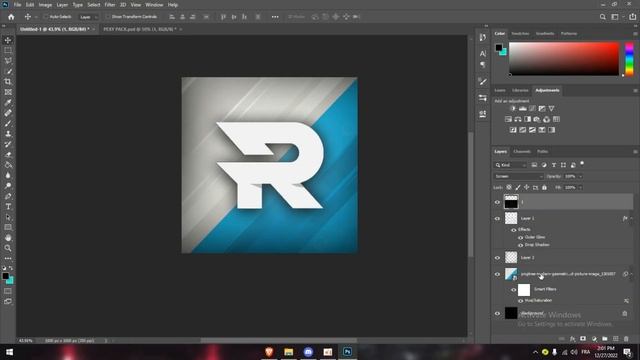
Task: Click the delete layer trash icon
Action: 626,339
